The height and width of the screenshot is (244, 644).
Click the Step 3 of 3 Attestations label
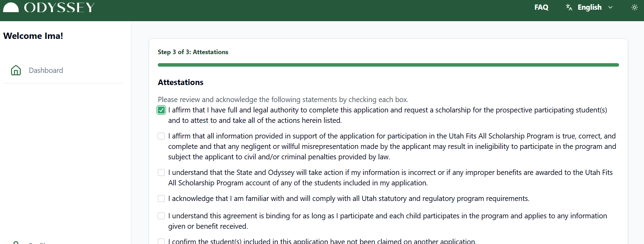(x=193, y=52)
